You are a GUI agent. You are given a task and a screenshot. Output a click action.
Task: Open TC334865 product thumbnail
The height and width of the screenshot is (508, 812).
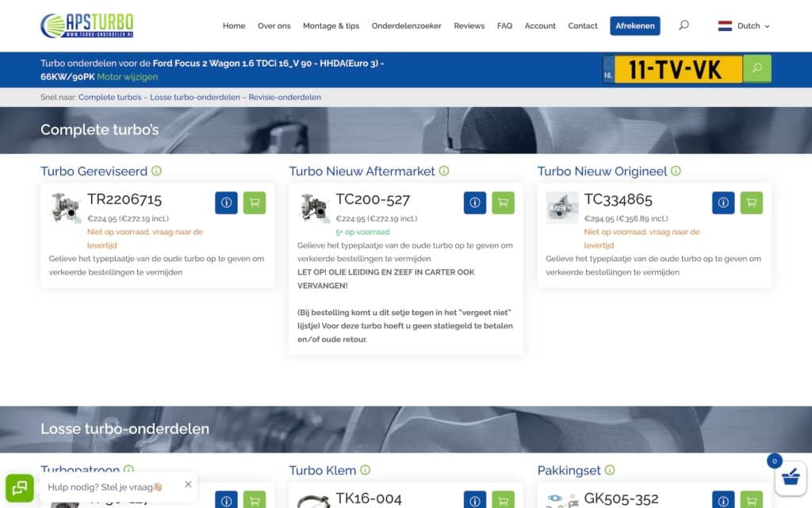(562, 207)
